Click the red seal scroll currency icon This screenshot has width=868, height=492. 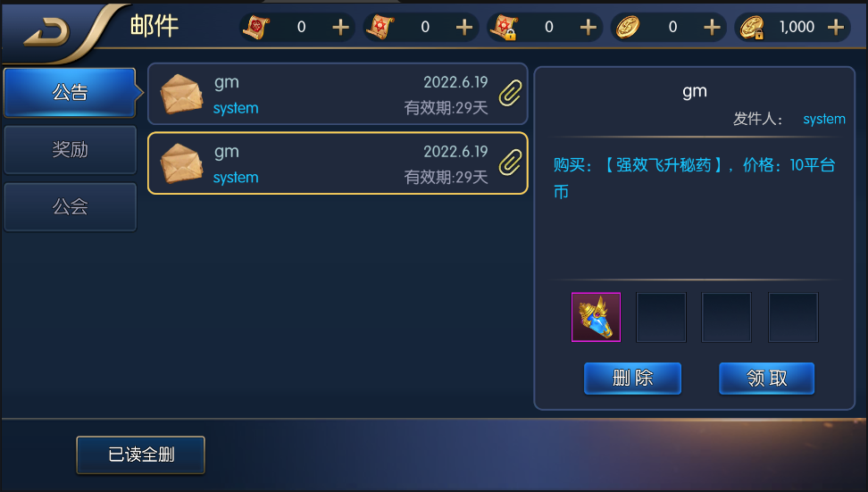[x=256, y=27]
